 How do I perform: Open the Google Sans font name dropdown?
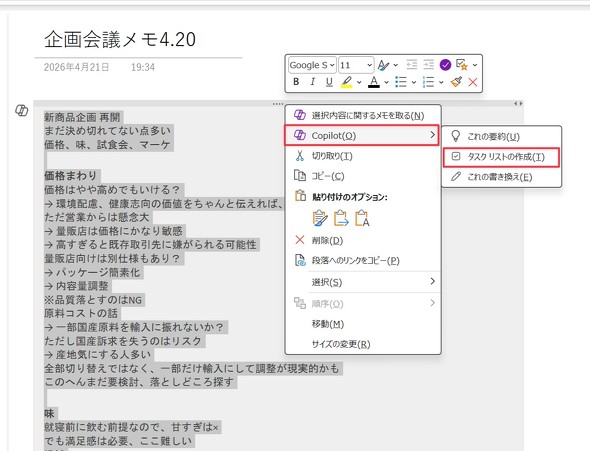pyautogui.click(x=312, y=65)
